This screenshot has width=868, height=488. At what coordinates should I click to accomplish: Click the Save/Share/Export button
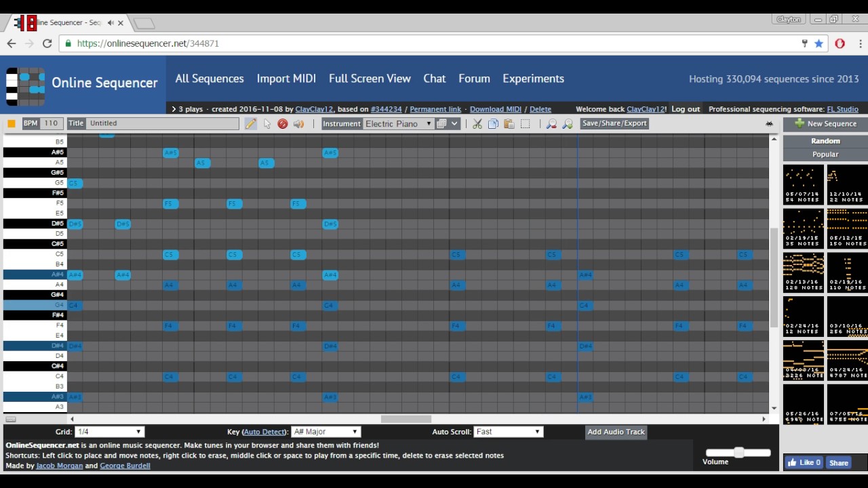coord(614,123)
